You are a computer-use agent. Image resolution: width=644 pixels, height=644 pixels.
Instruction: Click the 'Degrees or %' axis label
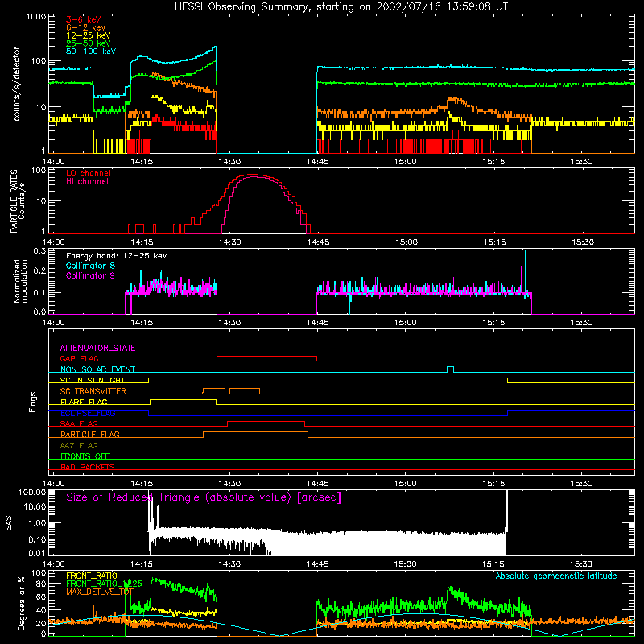pyautogui.click(x=21, y=603)
